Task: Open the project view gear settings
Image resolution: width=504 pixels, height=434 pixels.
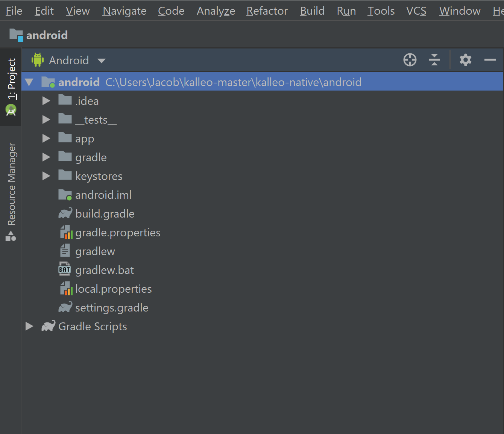Action: 466,60
